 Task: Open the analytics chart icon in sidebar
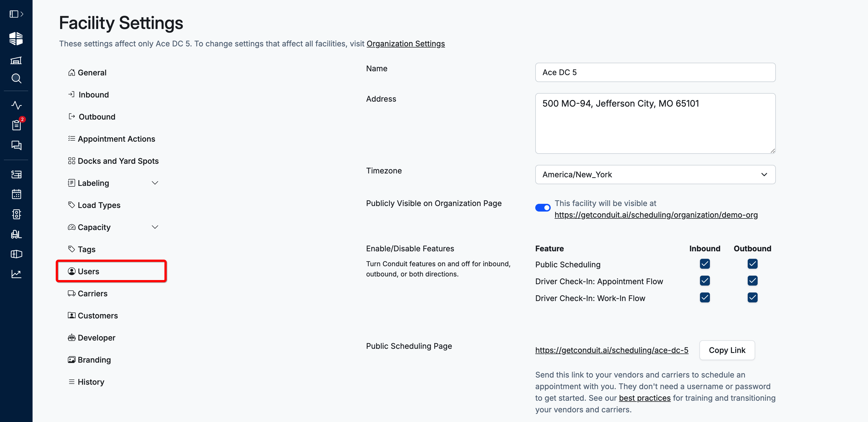tap(16, 274)
